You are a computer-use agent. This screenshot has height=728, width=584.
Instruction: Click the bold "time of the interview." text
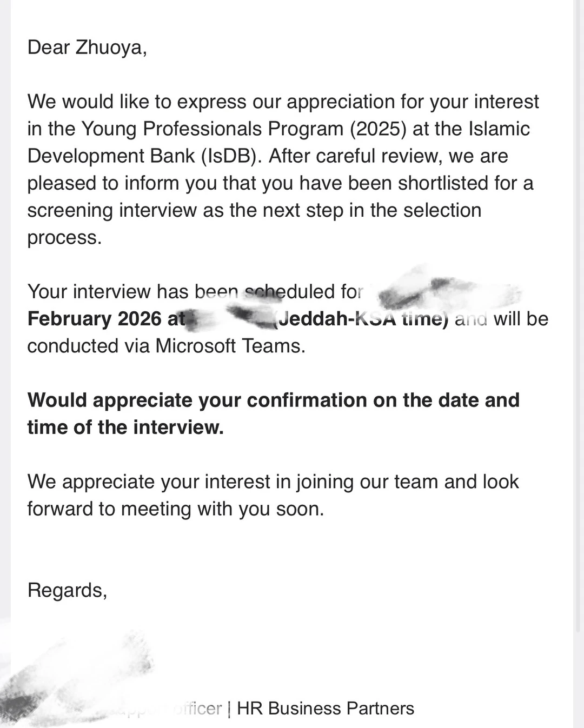(125, 427)
